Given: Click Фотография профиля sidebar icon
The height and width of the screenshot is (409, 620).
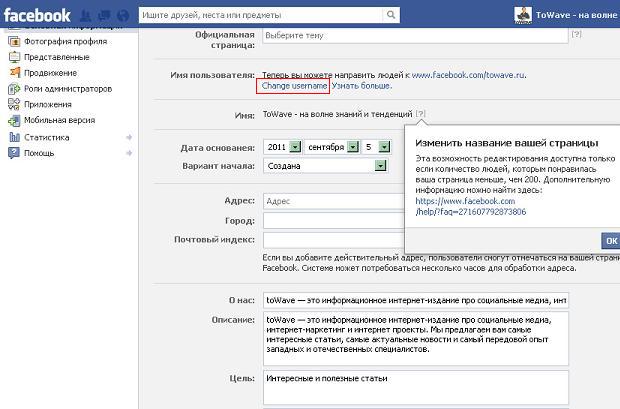Looking at the screenshot, I should tap(14, 41).
